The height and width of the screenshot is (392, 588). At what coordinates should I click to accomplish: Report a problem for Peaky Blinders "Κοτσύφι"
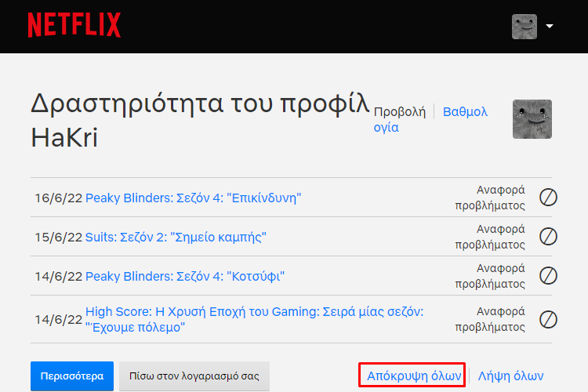coord(490,276)
